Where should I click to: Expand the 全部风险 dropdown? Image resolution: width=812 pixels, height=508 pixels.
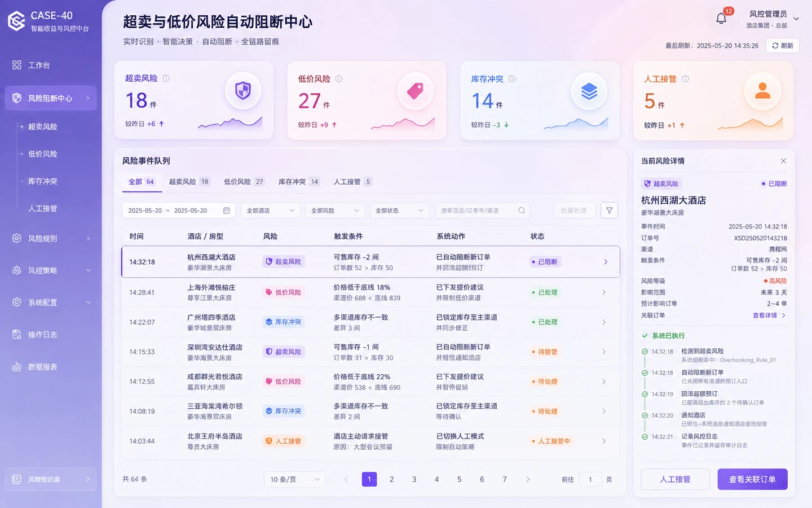coord(335,211)
